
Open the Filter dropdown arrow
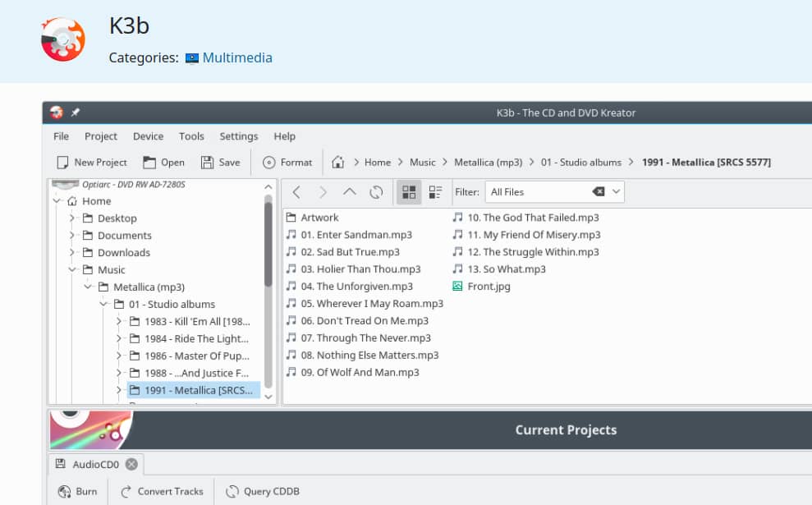coord(617,191)
